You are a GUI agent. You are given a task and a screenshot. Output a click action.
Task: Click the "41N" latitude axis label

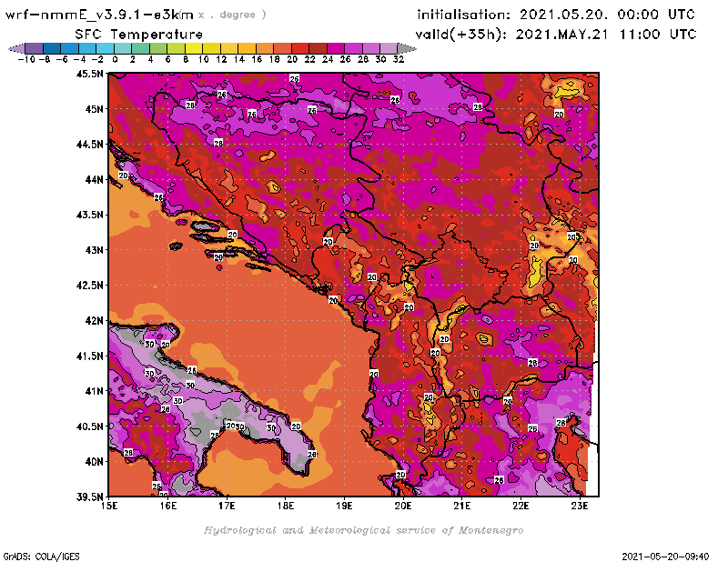tap(94, 391)
